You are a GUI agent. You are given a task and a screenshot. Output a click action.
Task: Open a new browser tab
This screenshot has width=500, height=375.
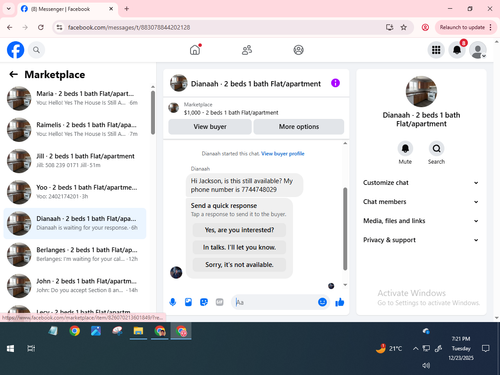click(x=127, y=9)
